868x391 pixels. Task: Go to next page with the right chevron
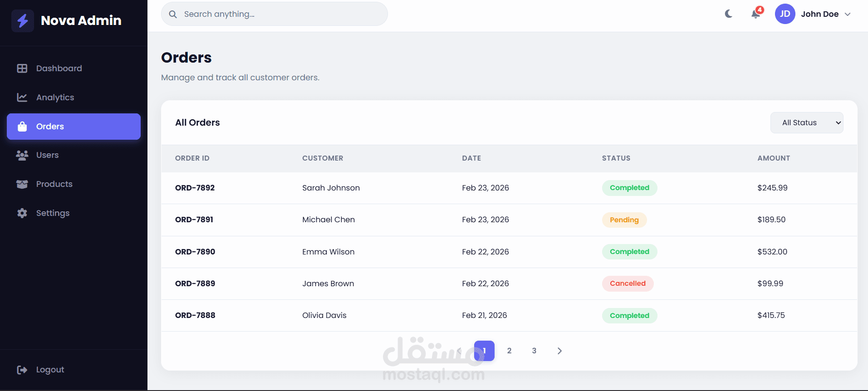pos(559,351)
